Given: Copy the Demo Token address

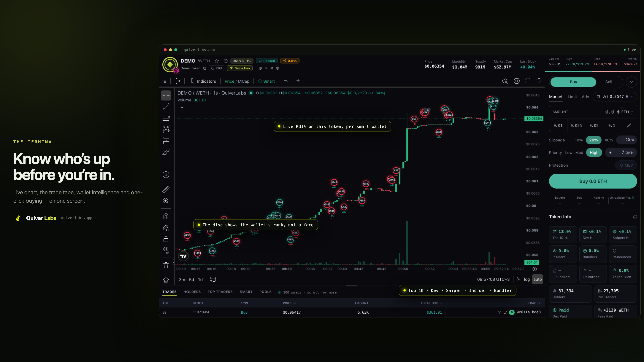Looking at the screenshot, I should click(x=204, y=68).
